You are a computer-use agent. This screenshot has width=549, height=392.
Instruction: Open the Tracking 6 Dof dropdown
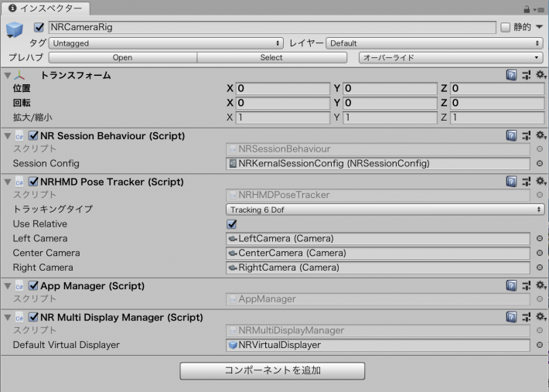point(385,210)
